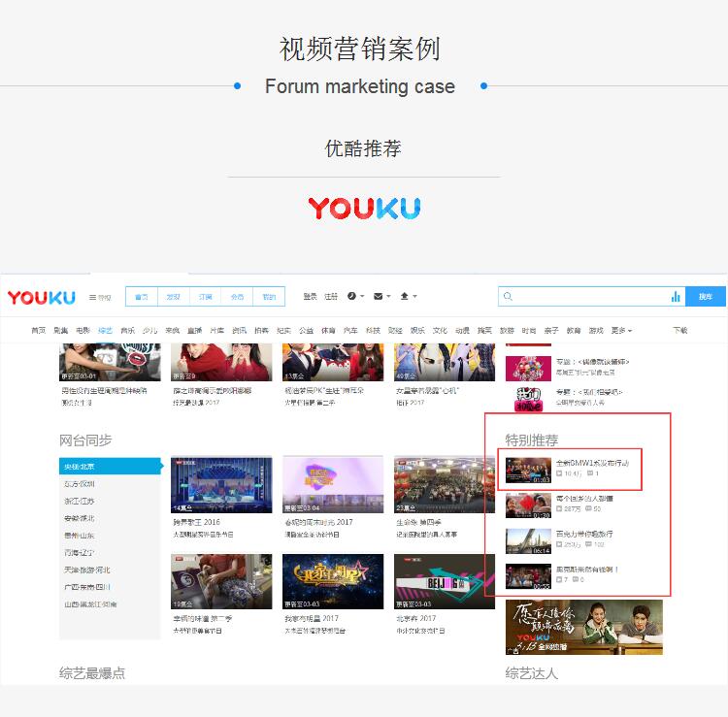This screenshot has height=717, width=728.
Task: Open the watch history clock icon
Action: point(351,296)
